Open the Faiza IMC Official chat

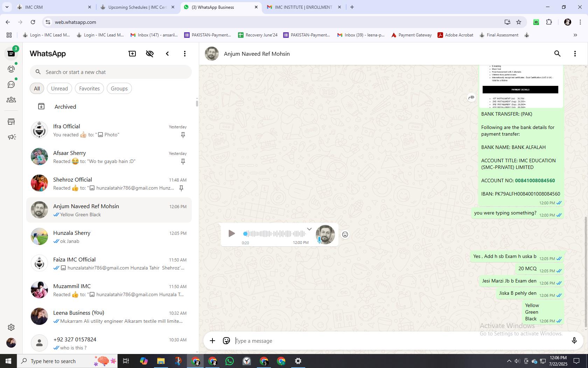point(109,264)
